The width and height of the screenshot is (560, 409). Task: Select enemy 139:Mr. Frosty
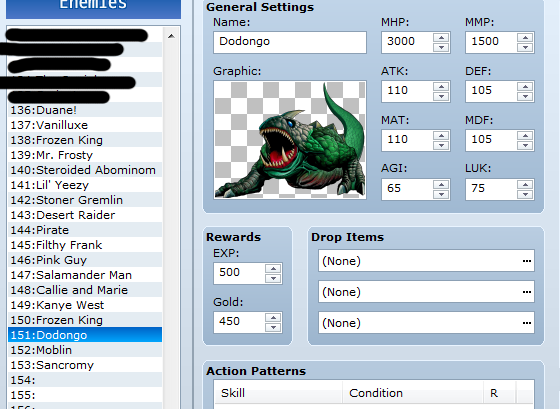click(x=85, y=155)
